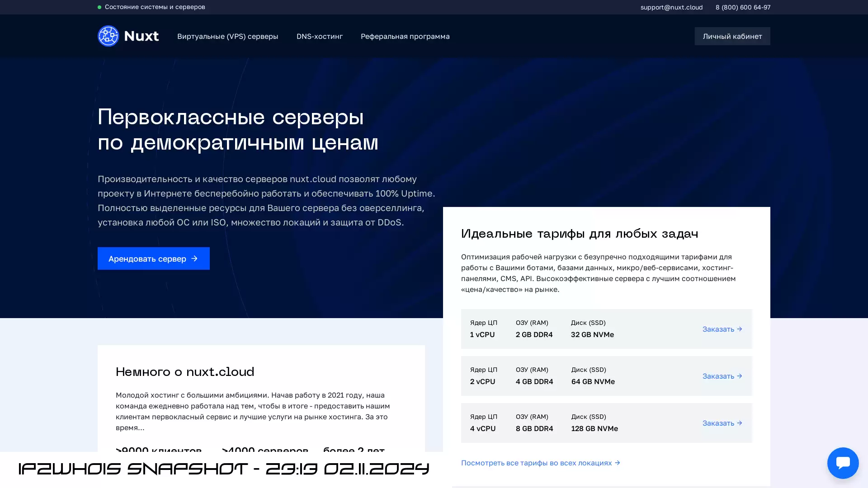Click the 4 vCPU core value
868x488 pixels.
pyautogui.click(x=483, y=428)
